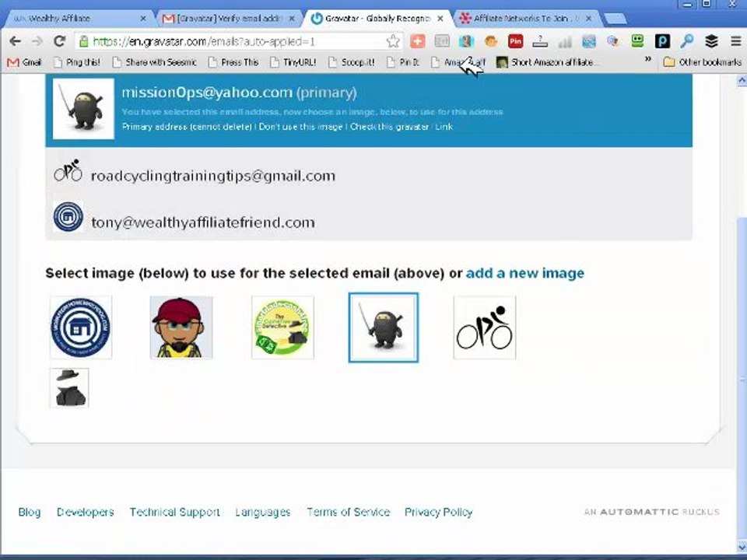Open Share with Seesmic bookmark
Viewport: 747px width, 560px height.
pos(154,62)
